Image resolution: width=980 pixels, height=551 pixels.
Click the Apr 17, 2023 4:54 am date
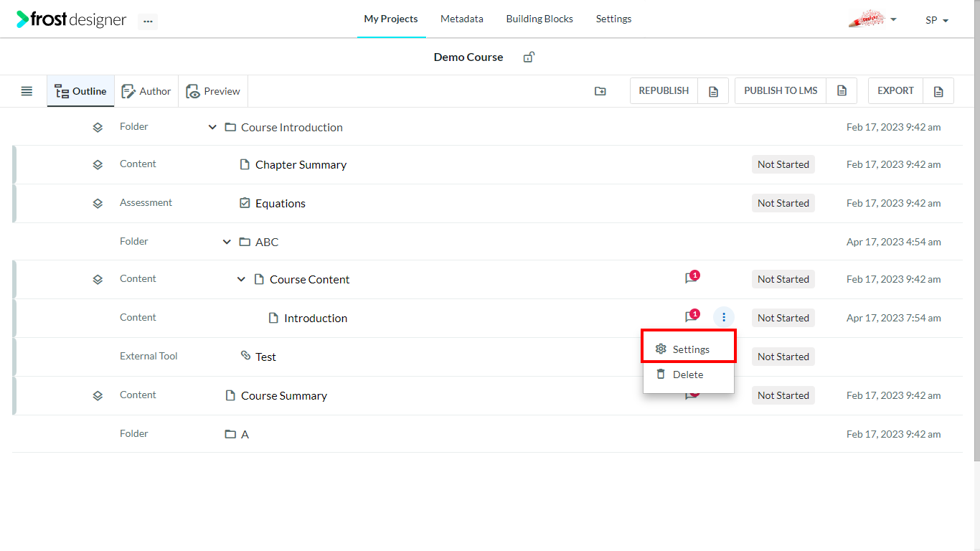(x=894, y=242)
